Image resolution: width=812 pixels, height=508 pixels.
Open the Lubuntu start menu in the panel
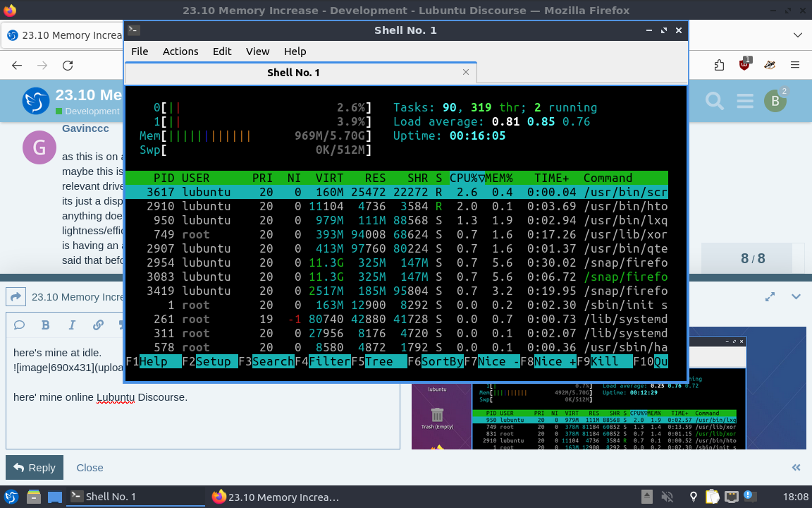click(x=11, y=497)
